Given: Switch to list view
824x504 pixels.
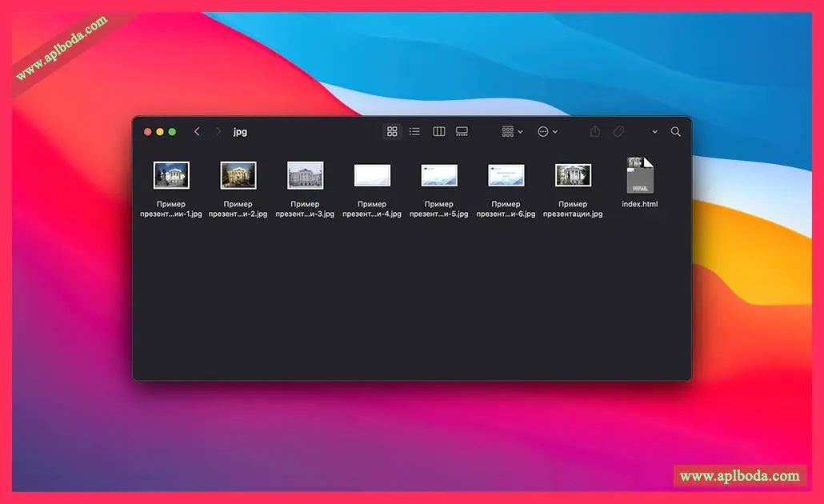Looking at the screenshot, I should [x=414, y=132].
